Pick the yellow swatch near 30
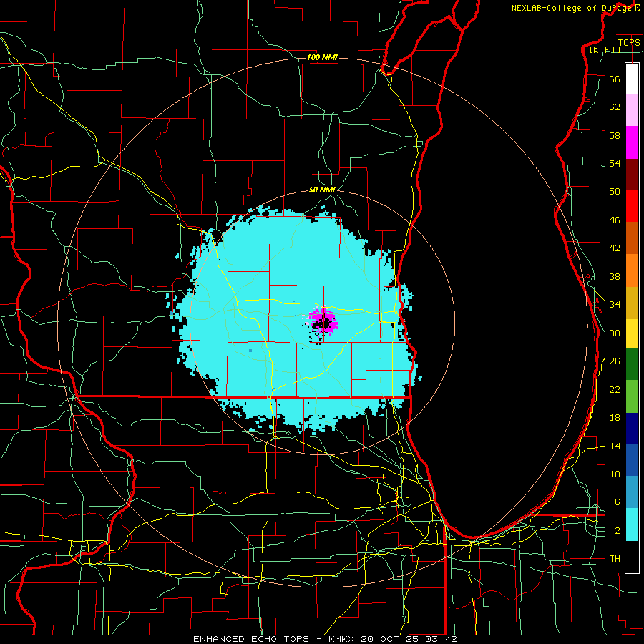This screenshot has height=644, width=644. point(632,333)
